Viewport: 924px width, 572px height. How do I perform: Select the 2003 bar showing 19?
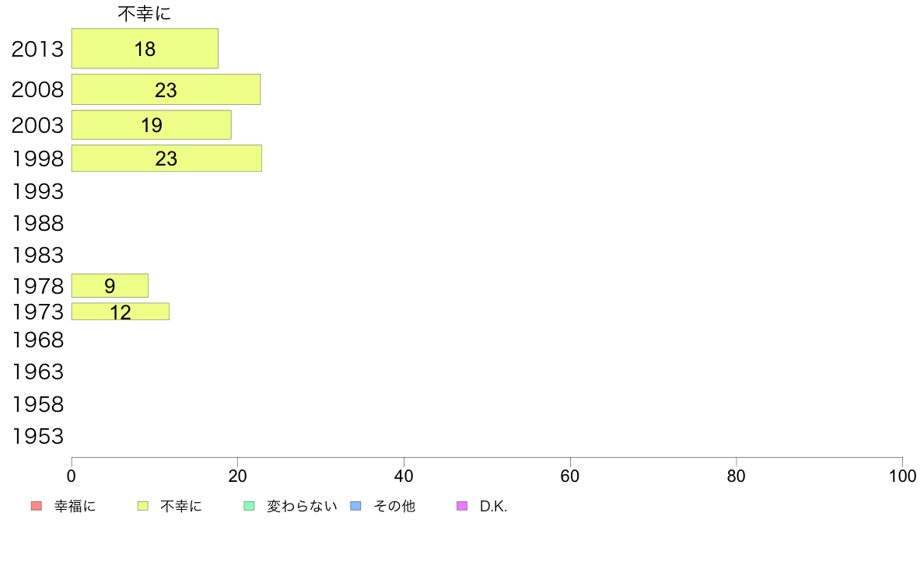click(x=152, y=125)
